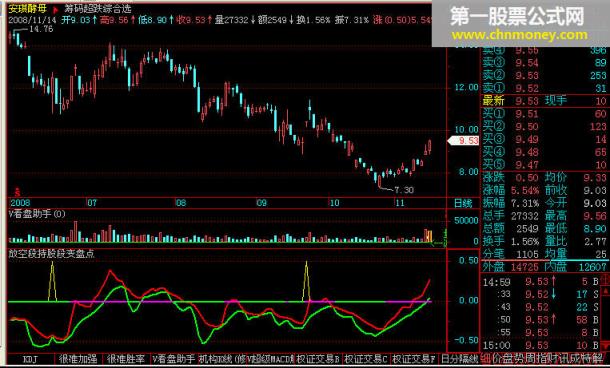Viewport: 610px width, 368px height.
Task: Switch to the 盘 side-panel tab
Action: coord(509,359)
